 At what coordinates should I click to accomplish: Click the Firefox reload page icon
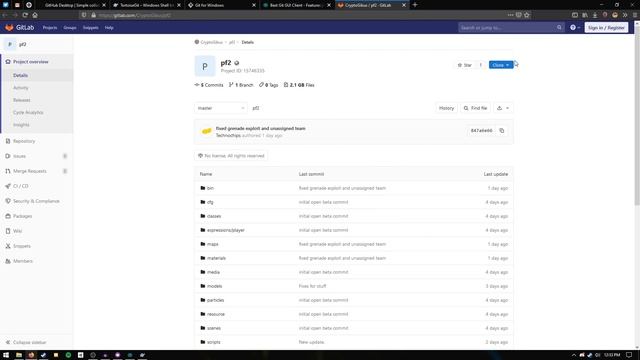(25, 15)
